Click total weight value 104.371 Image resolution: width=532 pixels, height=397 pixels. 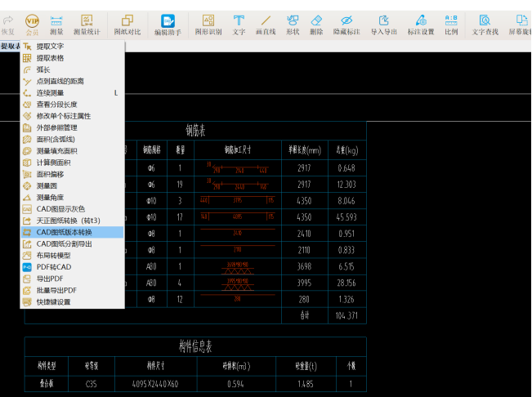click(346, 315)
